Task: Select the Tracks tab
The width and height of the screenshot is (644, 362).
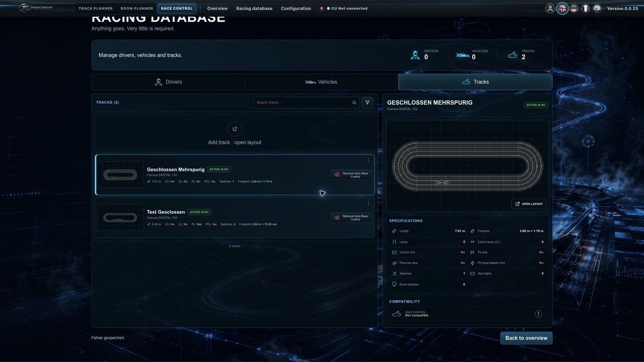Action: coord(475,82)
